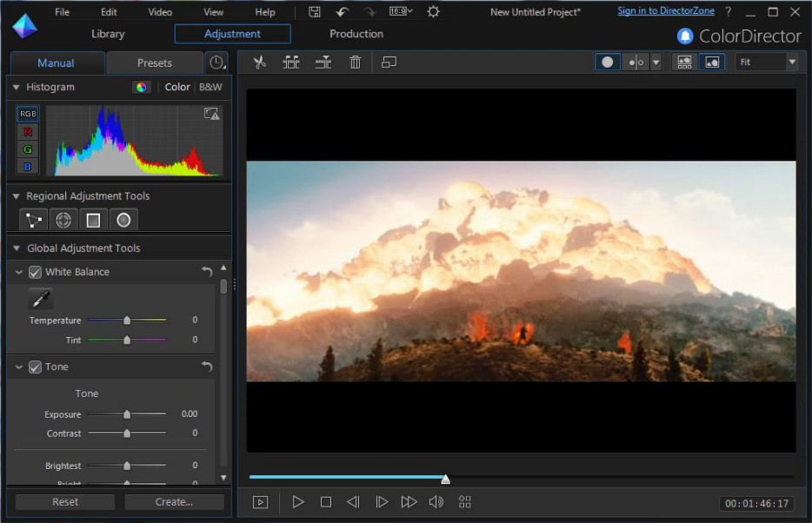Click the volume speaker icon
The width and height of the screenshot is (812, 523).
(436, 502)
